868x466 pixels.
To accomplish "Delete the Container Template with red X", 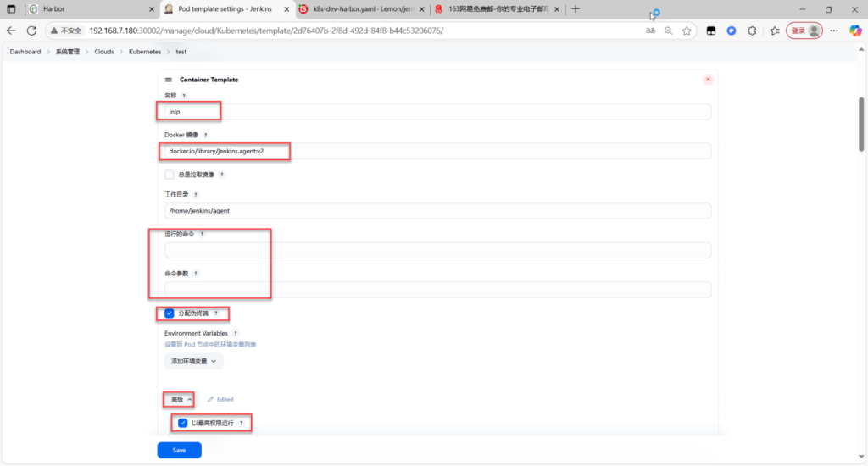I will [708, 80].
